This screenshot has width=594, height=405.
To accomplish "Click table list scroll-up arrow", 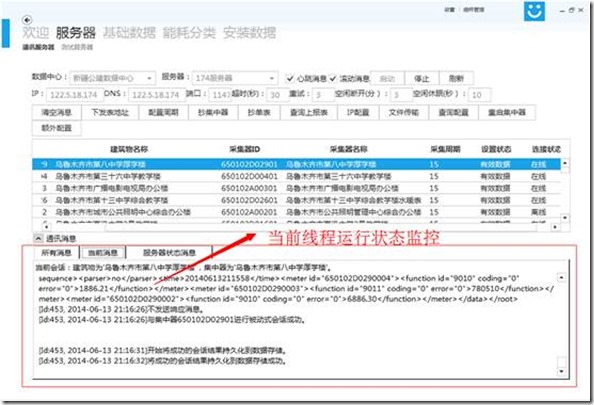I will (565, 163).
